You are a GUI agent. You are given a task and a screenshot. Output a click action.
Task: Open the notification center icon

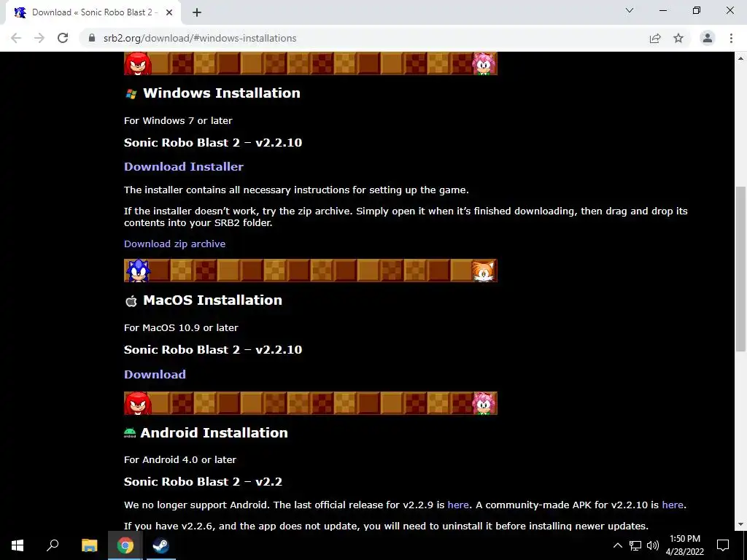point(723,545)
